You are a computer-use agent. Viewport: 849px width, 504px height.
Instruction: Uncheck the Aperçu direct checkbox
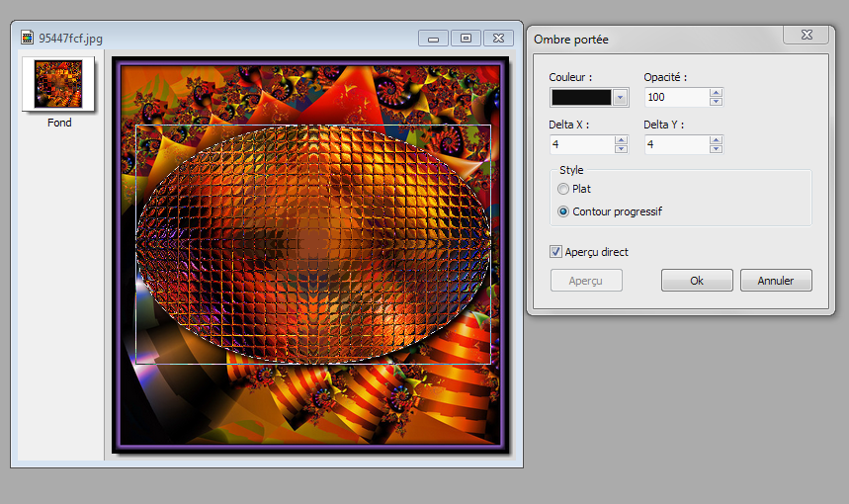click(555, 252)
